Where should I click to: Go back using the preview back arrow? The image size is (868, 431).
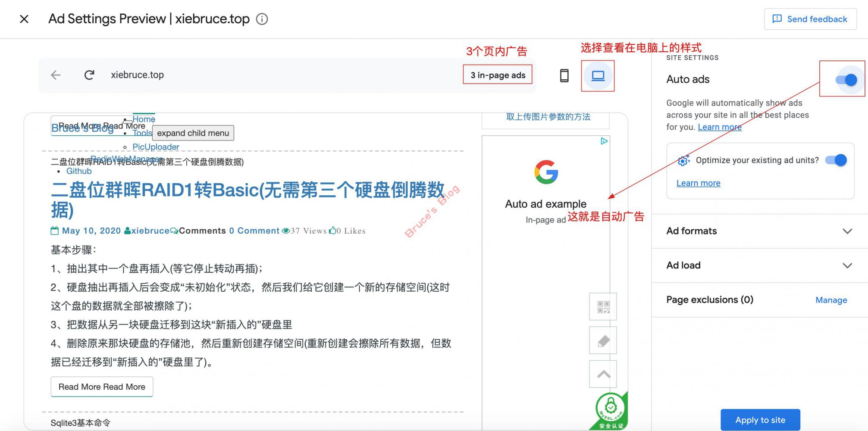(x=56, y=75)
